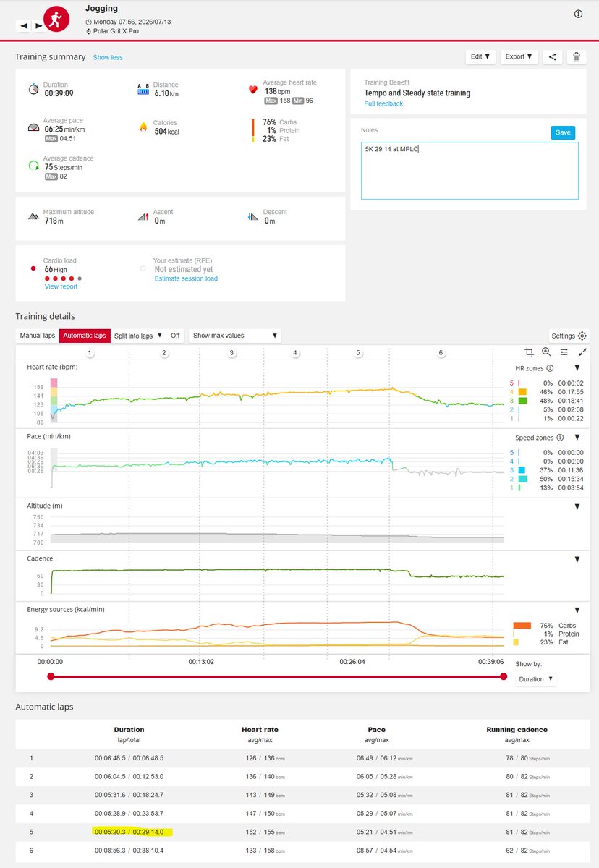Click the Average heart rate heart icon
The height and width of the screenshot is (868, 599).
[x=252, y=90]
